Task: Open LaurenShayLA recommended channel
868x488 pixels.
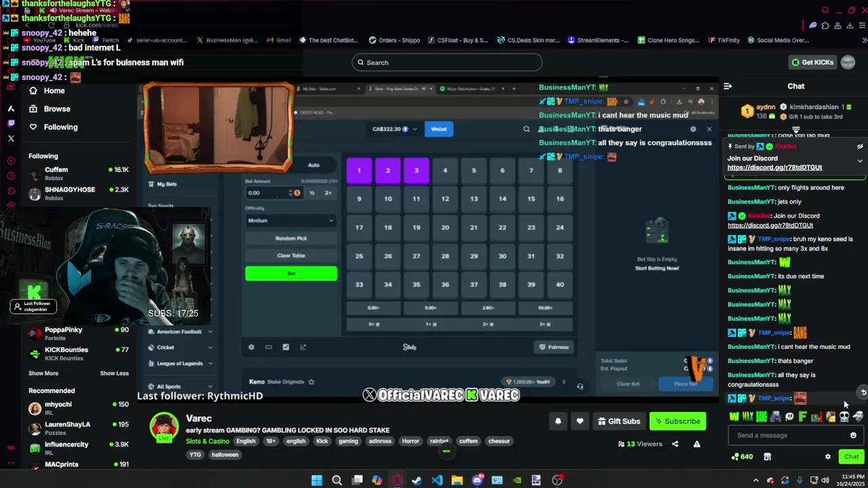Action: (78, 428)
